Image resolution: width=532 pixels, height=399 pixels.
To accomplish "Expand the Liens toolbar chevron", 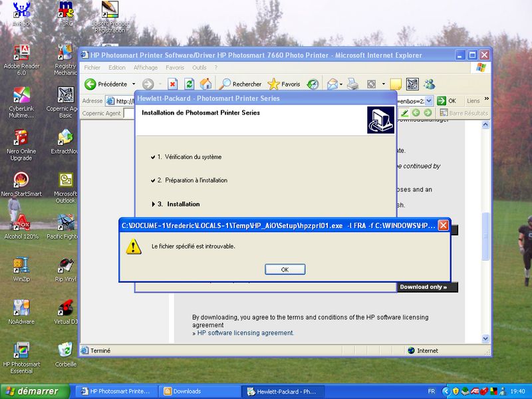I will [487, 98].
